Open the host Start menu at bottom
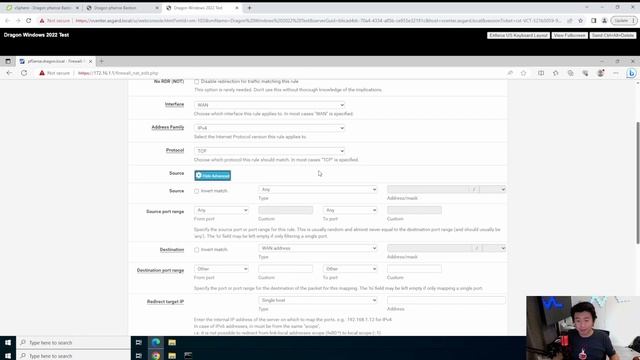Viewport: 640px width, 360px height. pos(8,356)
